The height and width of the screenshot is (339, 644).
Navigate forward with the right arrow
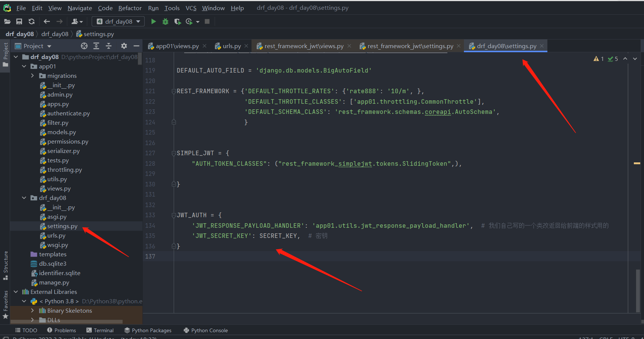(59, 21)
